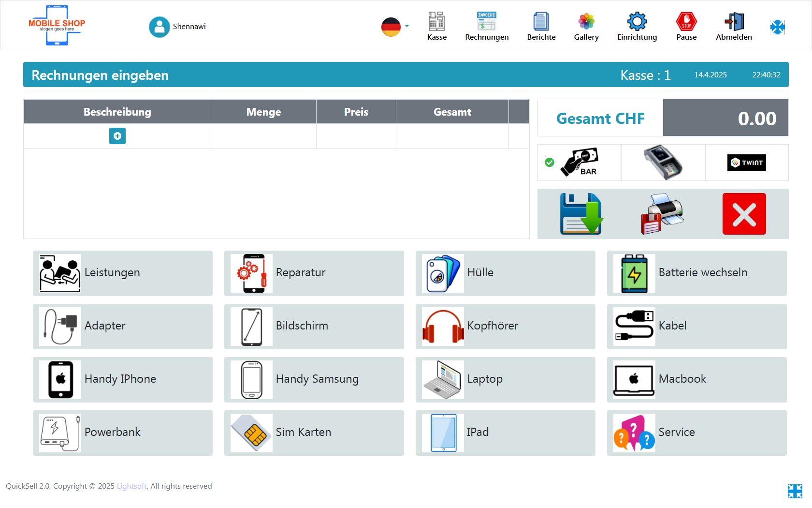Open the Berichte menu item

pyautogui.click(x=541, y=27)
